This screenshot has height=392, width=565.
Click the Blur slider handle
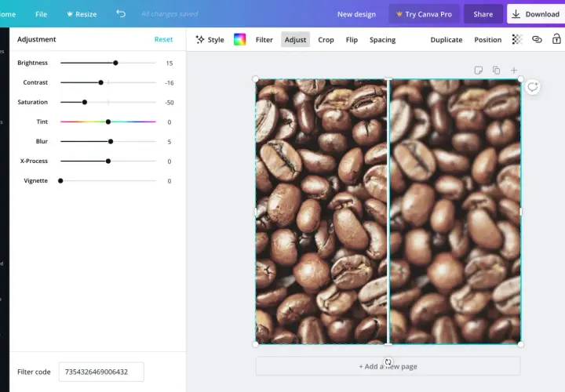tap(111, 141)
